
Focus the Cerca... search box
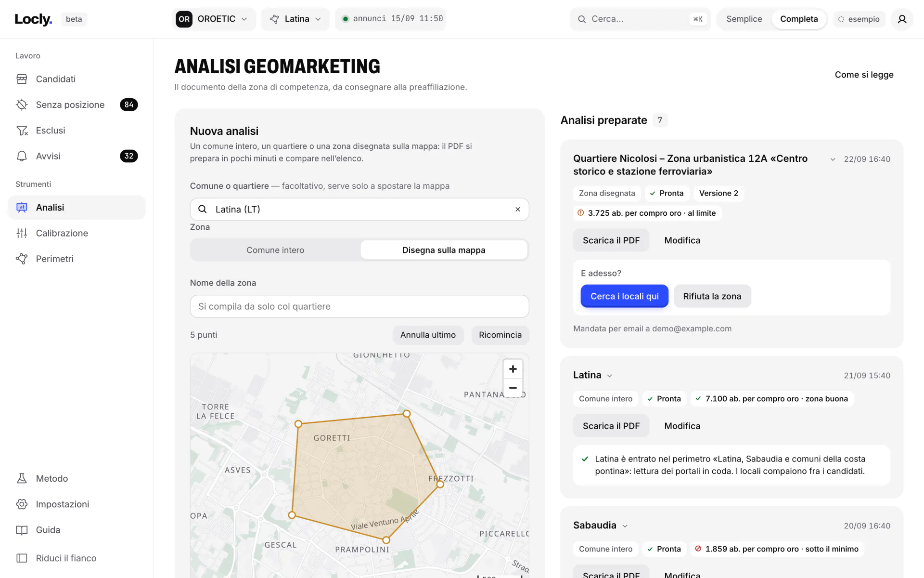(x=640, y=19)
